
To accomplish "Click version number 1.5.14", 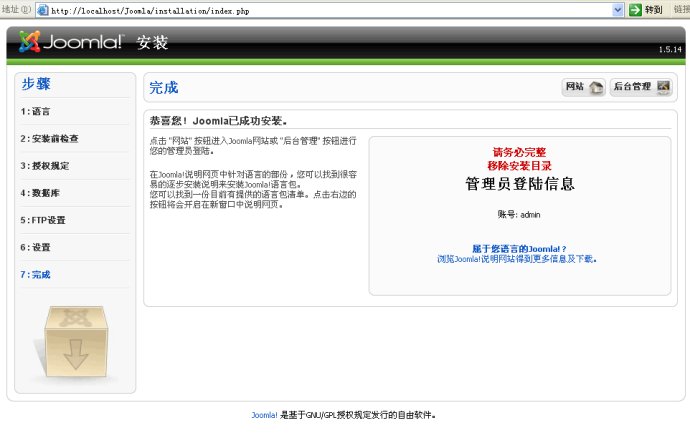I will pyautogui.click(x=670, y=49).
